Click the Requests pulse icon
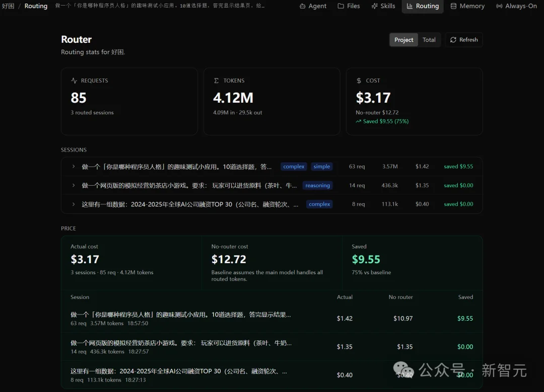 tap(74, 81)
